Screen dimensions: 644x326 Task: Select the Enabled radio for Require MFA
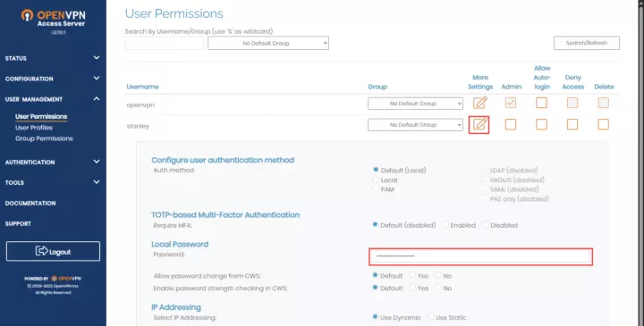pos(445,225)
